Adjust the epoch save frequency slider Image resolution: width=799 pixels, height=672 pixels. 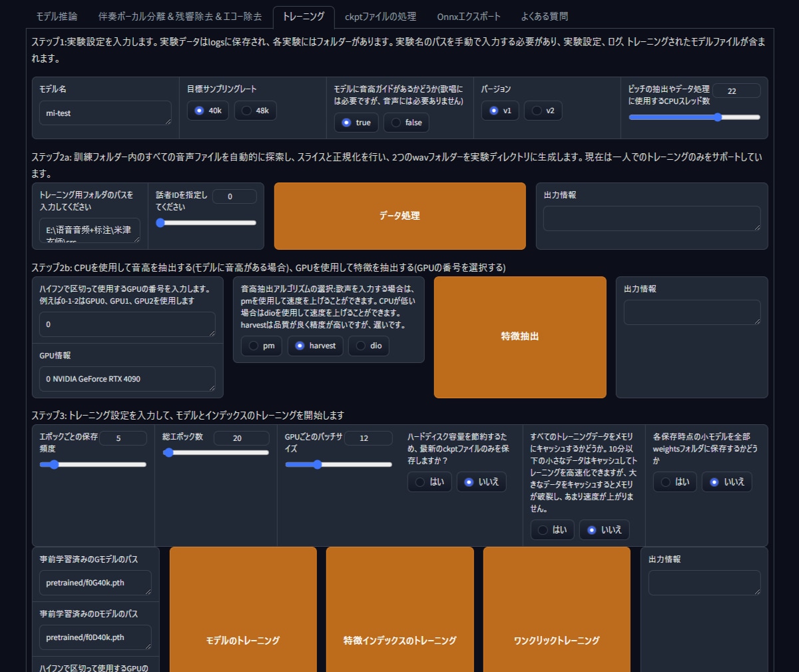[93, 465]
